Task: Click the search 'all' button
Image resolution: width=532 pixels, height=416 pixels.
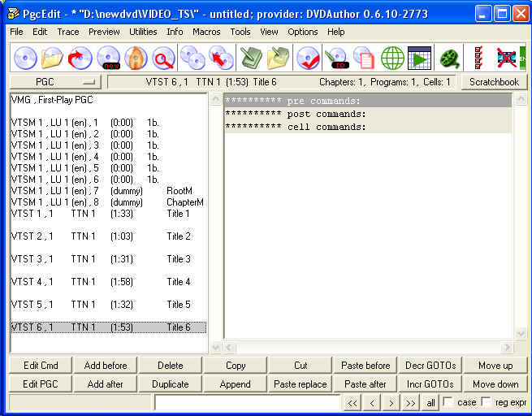Action: tap(430, 403)
